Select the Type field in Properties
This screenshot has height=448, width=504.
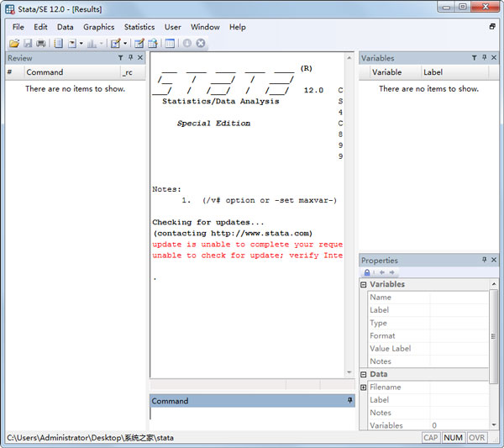coord(428,323)
